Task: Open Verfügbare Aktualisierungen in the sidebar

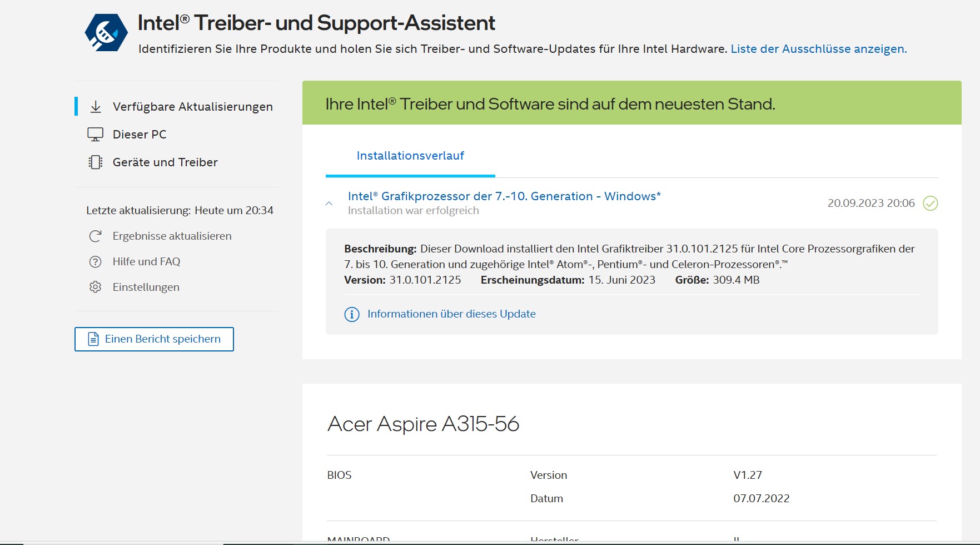Action: pos(192,107)
